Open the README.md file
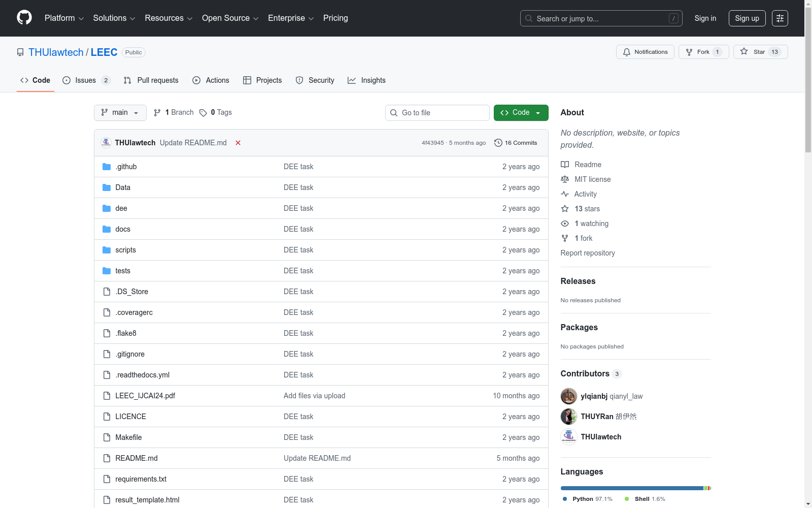 click(137, 458)
